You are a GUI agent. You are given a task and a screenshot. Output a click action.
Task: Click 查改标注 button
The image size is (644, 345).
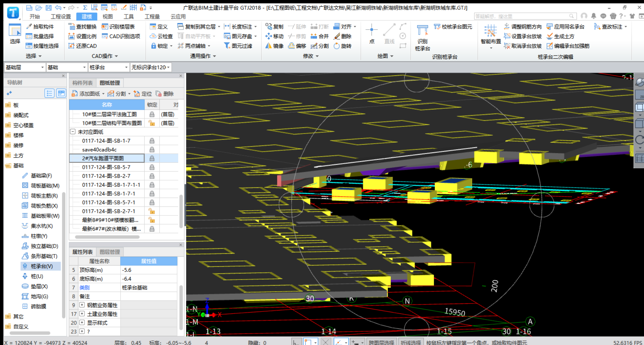tap(610, 27)
